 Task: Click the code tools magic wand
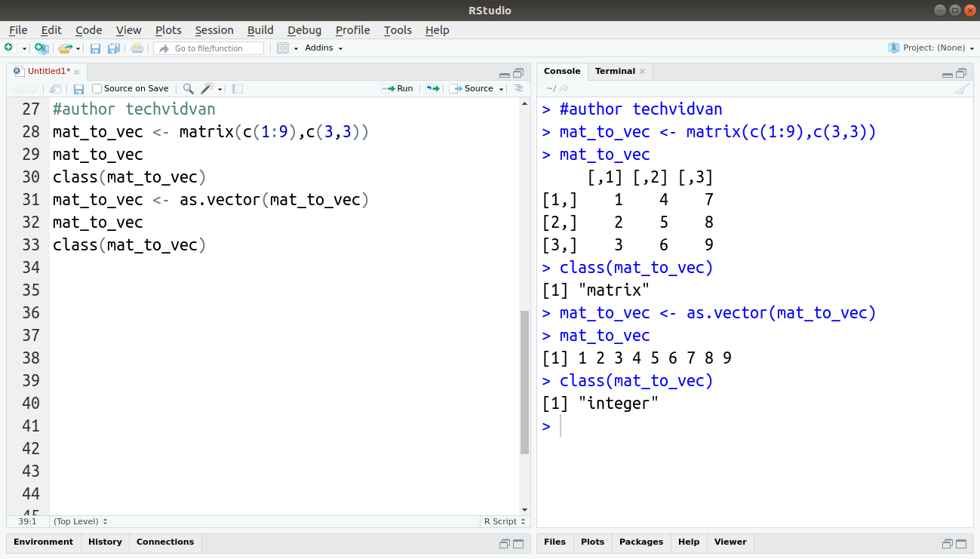[x=207, y=88]
